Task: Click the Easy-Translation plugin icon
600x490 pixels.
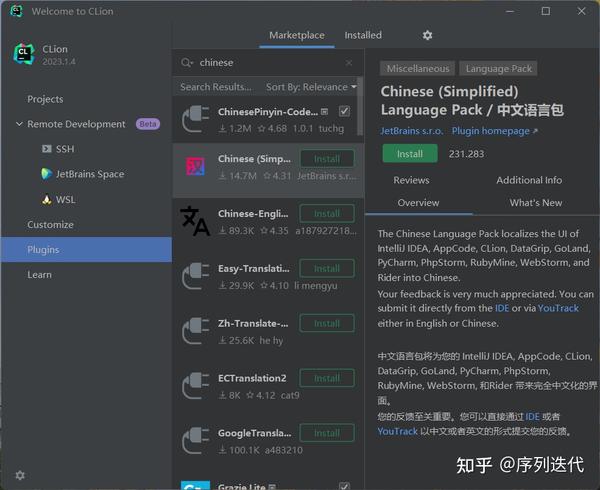Action: [x=196, y=276]
